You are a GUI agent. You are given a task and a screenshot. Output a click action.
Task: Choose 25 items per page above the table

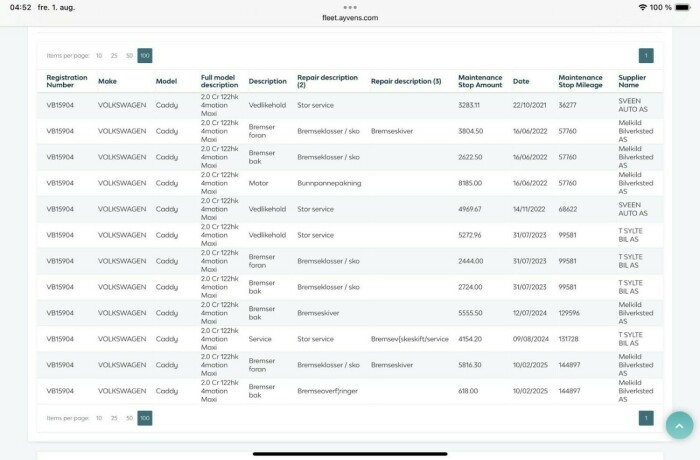[x=114, y=56]
